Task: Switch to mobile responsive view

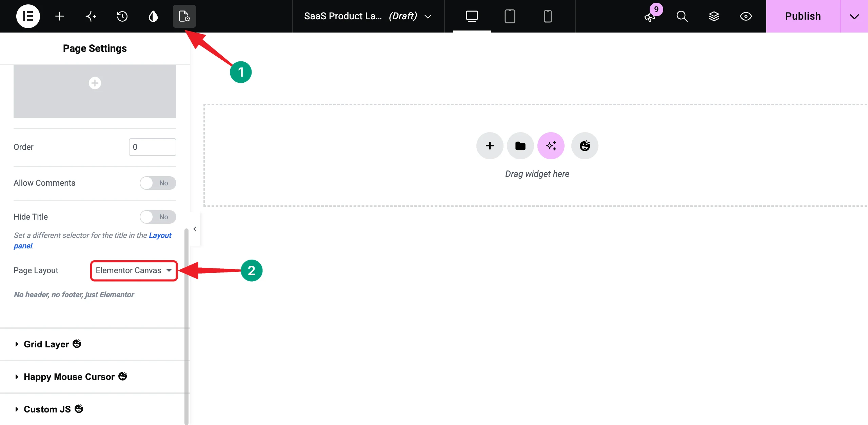Action: 548,16
